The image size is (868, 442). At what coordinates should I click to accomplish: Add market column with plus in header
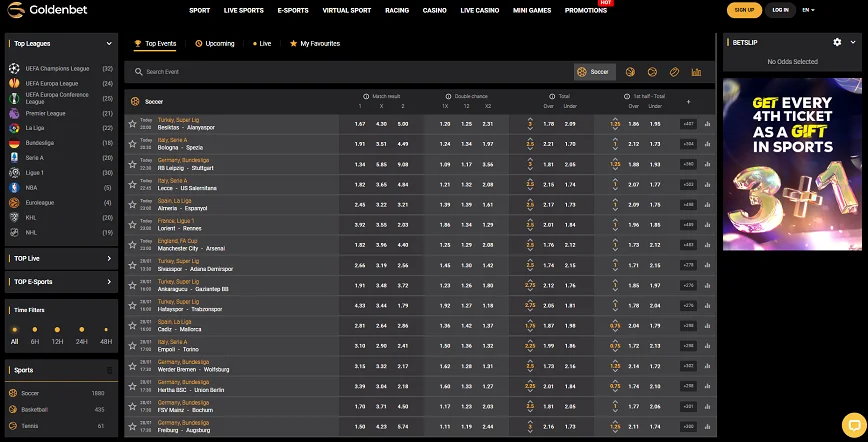coord(689,102)
